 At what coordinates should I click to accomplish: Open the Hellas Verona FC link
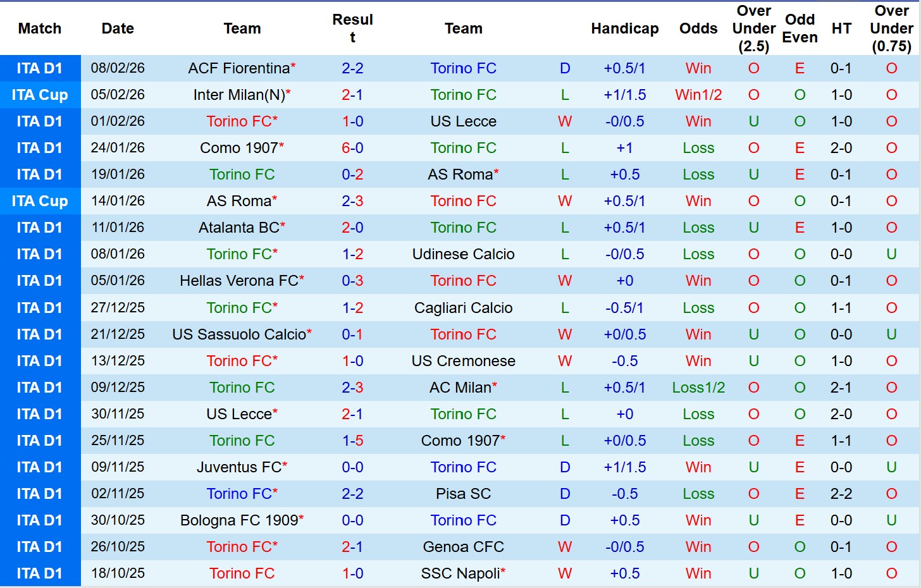pyautogui.click(x=239, y=281)
